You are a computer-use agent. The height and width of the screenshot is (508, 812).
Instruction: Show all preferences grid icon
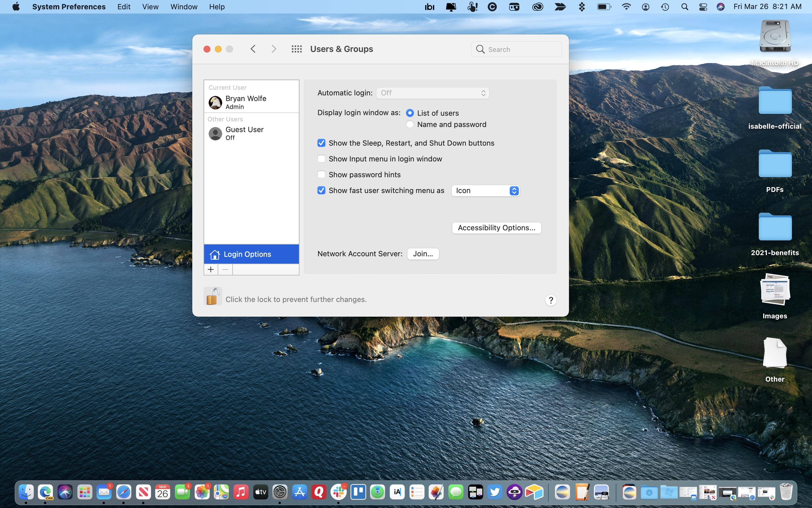(x=297, y=49)
